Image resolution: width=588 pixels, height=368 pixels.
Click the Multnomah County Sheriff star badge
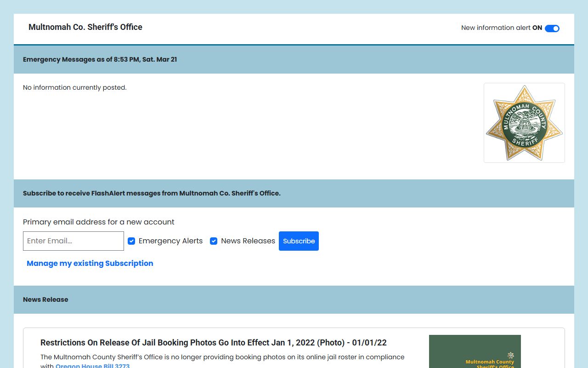tap(524, 123)
